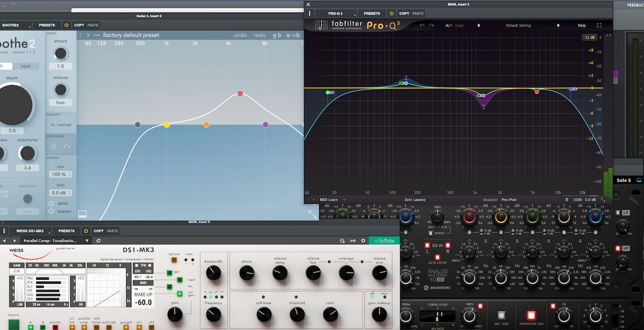Select the Soothe2 red band node
The width and height of the screenshot is (644, 330).
point(240,93)
